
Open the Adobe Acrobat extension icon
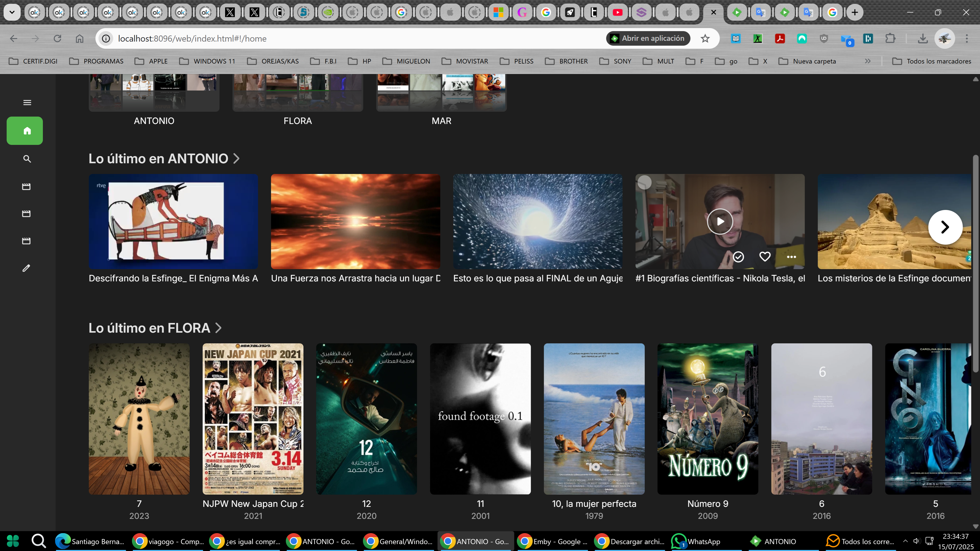779,39
